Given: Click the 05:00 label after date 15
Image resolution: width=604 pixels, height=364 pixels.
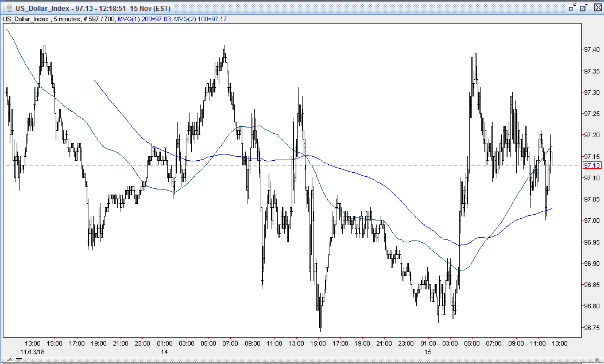Looking at the screenshot, I should point(472,343).
